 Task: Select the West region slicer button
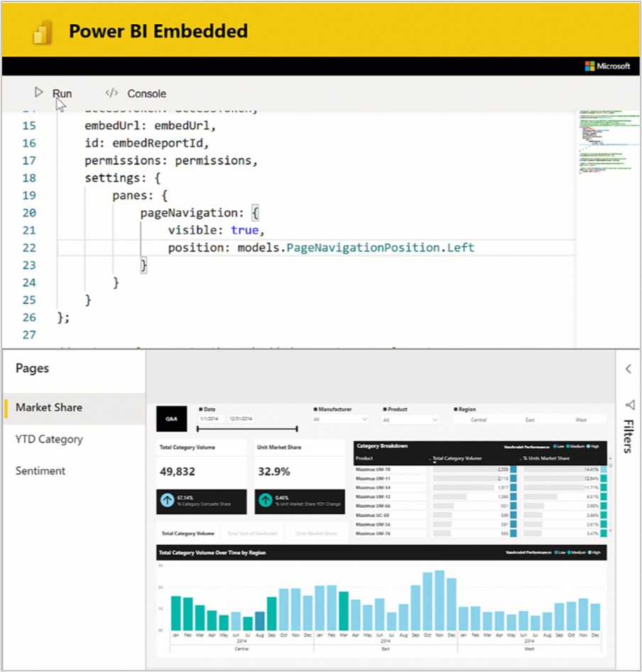tap(581, 420)
